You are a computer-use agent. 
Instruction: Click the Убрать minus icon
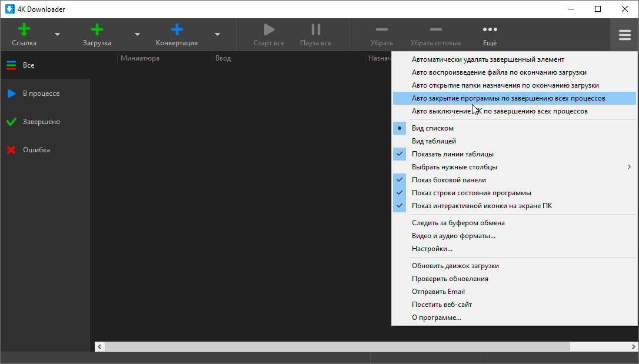click(x=381, y=30)
